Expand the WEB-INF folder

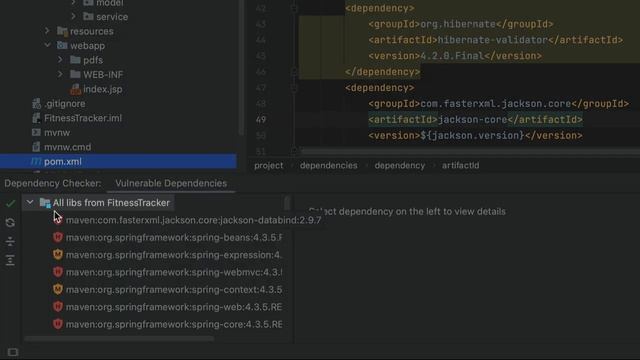[x=60, y=74]
